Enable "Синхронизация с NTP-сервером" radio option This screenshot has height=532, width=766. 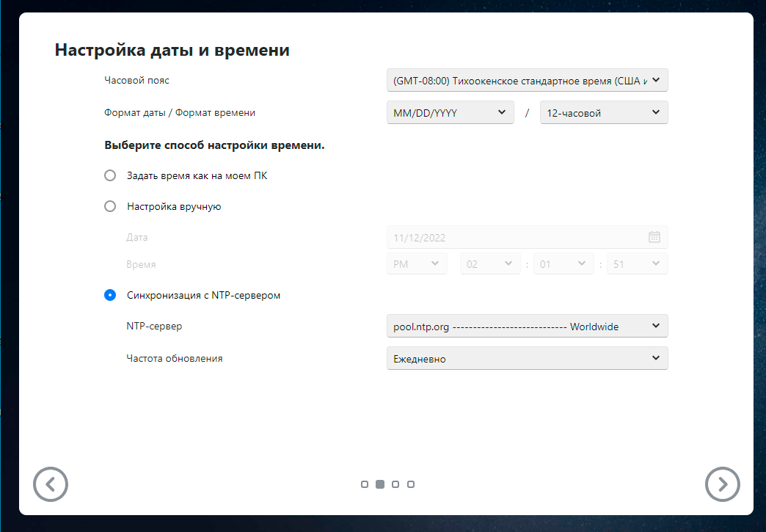point(110,295)
